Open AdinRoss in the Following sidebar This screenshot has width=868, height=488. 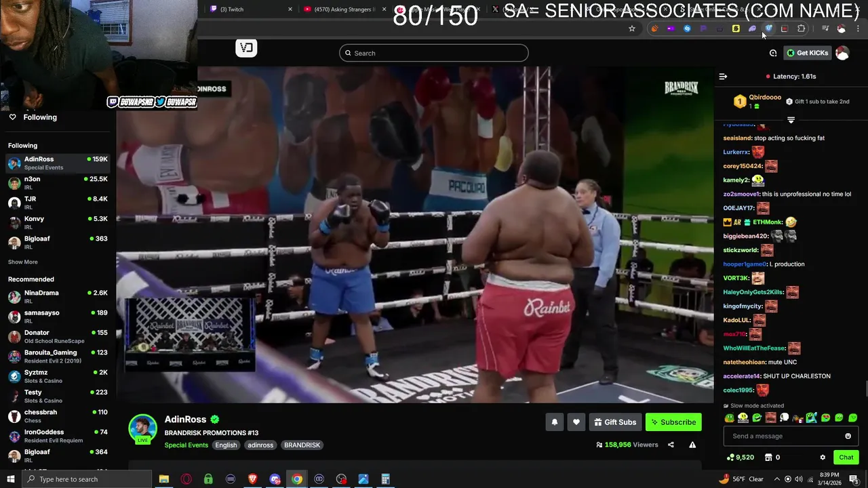pos(58,163)
